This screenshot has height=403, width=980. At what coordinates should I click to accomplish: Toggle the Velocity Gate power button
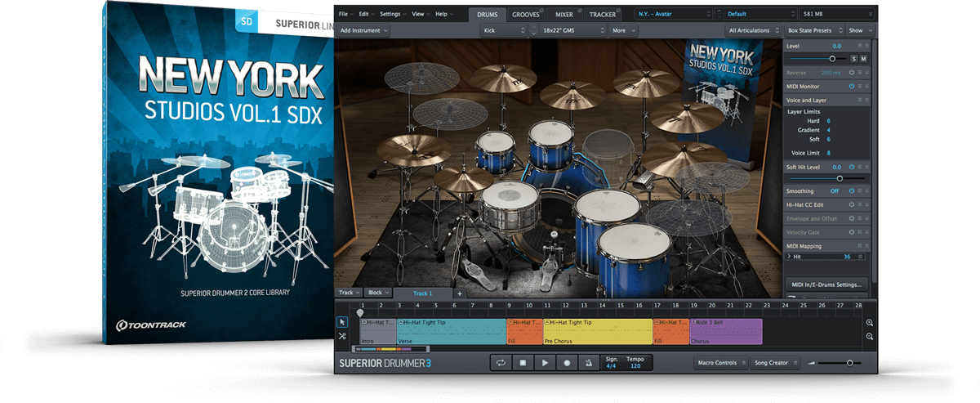point(851,232)
